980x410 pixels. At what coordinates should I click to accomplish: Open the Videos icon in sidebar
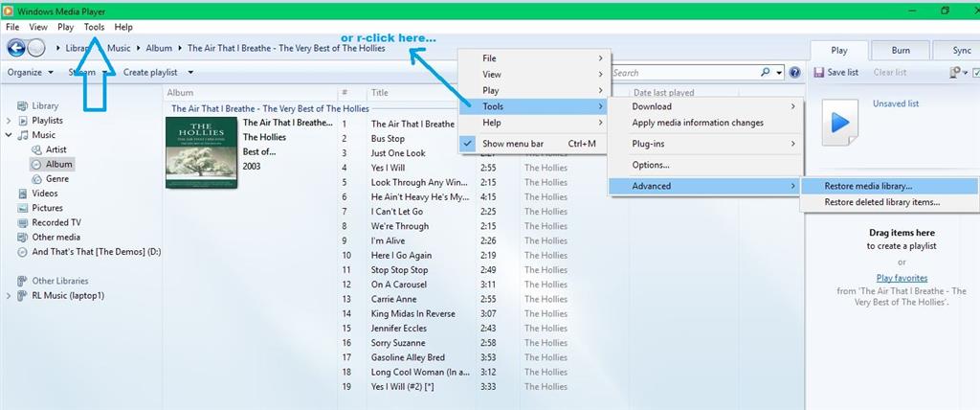(23, 194)
